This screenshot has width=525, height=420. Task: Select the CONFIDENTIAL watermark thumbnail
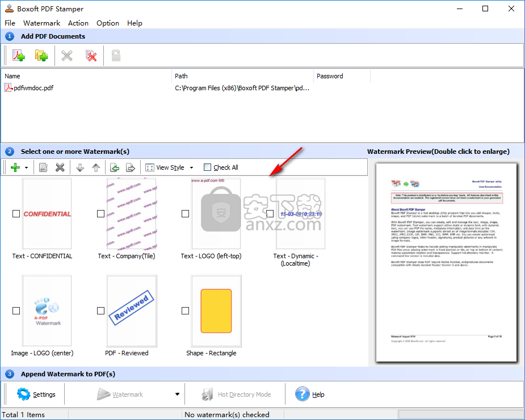47,213
